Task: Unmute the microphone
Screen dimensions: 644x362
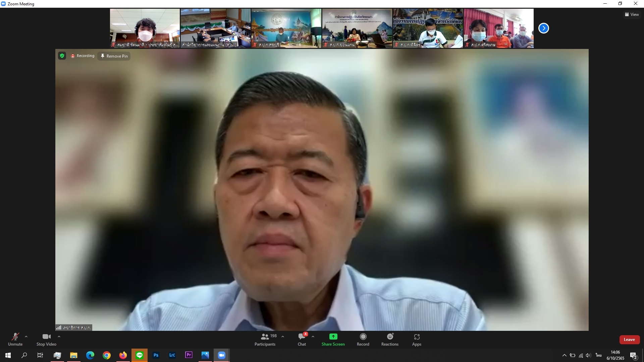Action: coord(15,339)
